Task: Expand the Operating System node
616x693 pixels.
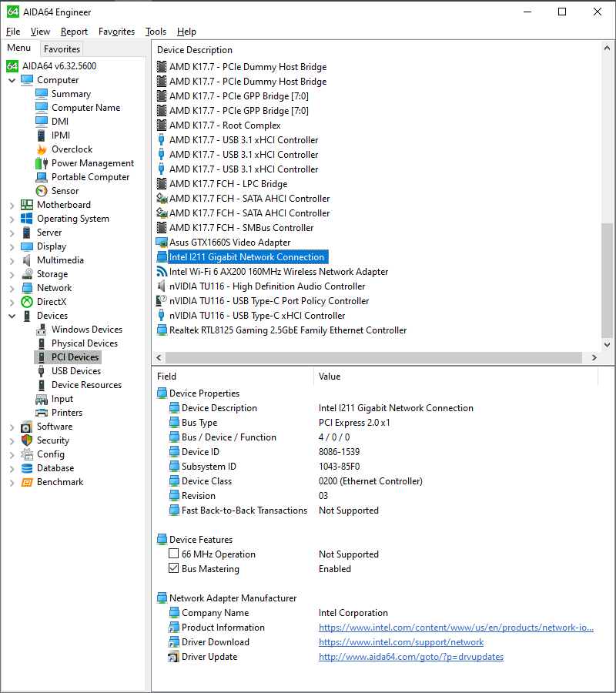Action: click(x=12, y=219)
